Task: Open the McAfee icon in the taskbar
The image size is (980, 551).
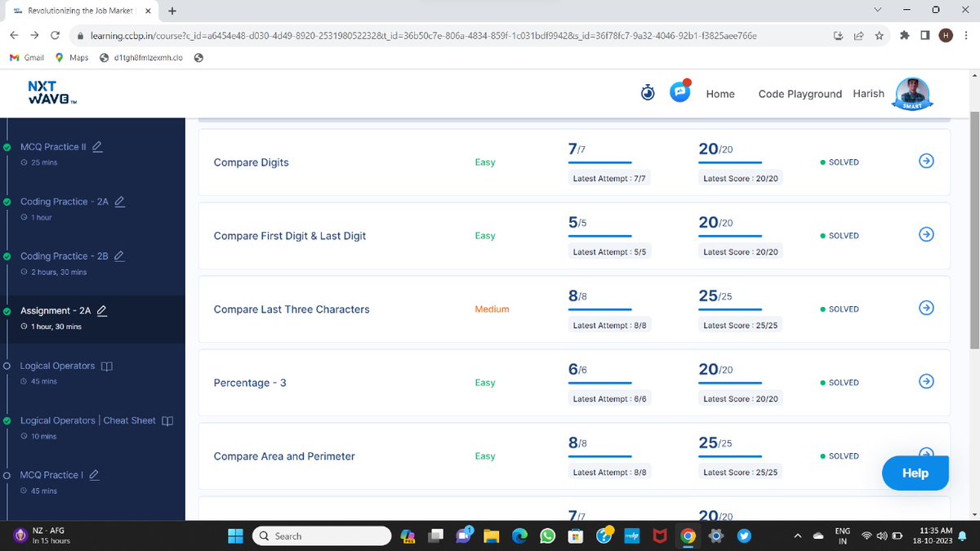Action: 660,536
